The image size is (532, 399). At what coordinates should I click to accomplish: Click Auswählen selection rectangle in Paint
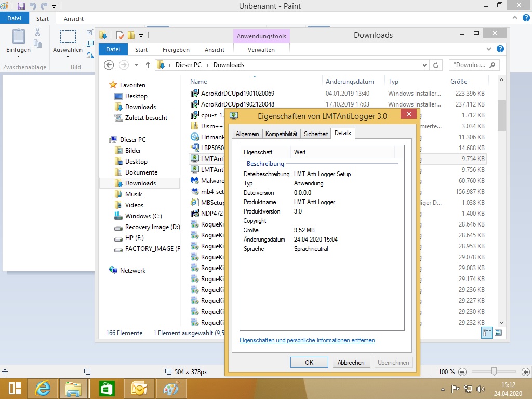click(x=68, y=36)
